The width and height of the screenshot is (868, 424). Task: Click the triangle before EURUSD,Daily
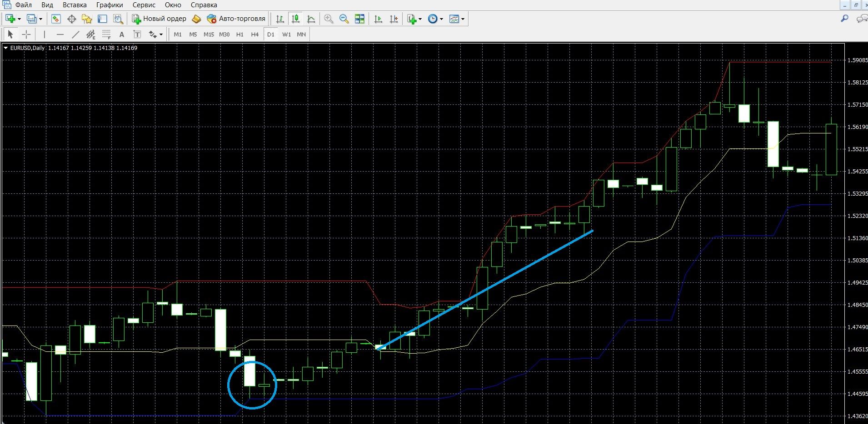(5, 48)
